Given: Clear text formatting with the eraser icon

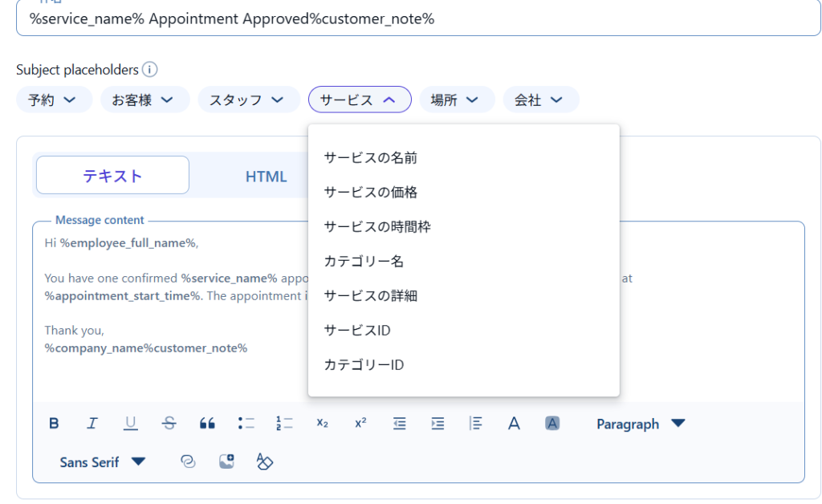Looking at the screenshot, I should (265, 461).
